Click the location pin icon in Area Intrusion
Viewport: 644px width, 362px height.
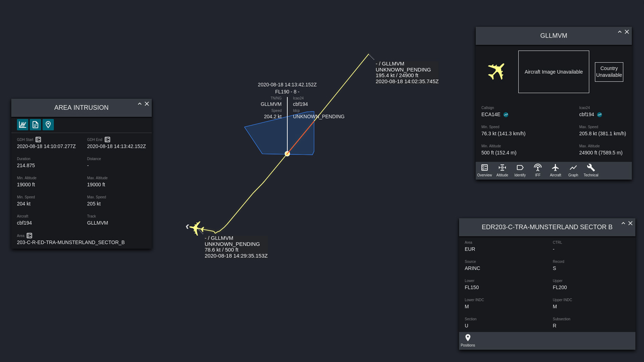point(48,125)
